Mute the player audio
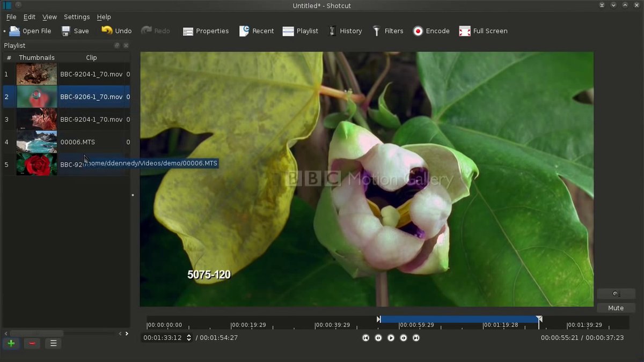 click(x=616, y=308)
